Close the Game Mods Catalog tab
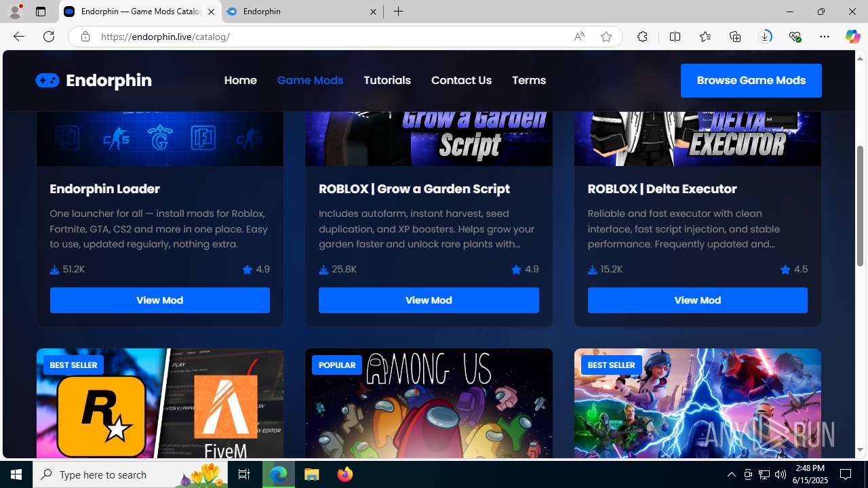This screenshot has width=868, height=488. pyautogui.click(x=211, y=12)
